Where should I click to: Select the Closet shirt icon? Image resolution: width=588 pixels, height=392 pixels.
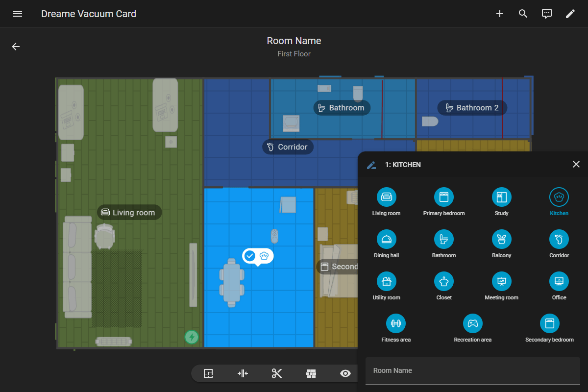point(444,281)
